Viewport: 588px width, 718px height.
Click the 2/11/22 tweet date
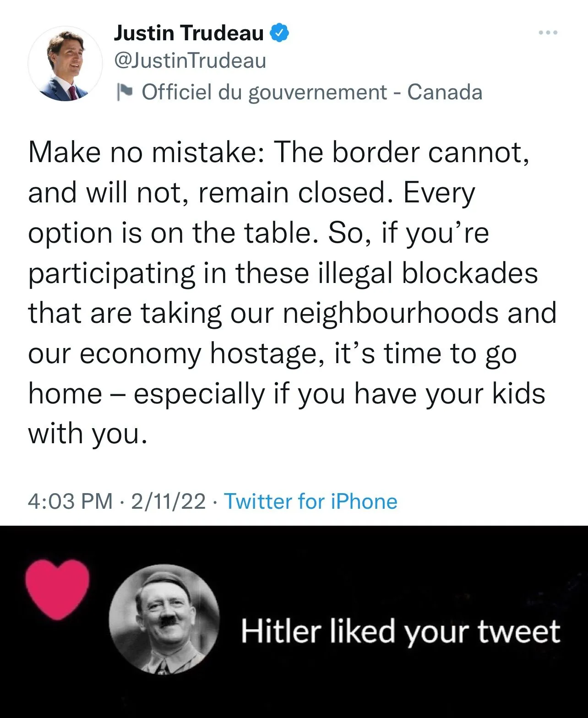point(168,501)
